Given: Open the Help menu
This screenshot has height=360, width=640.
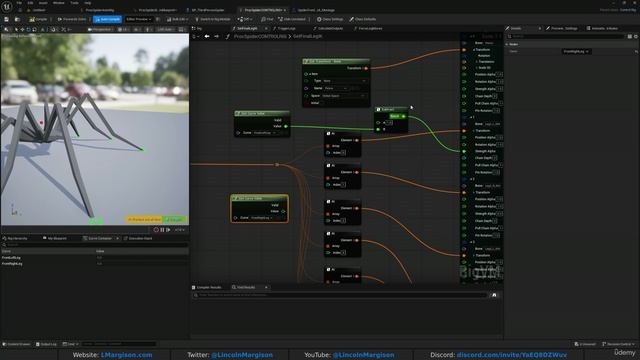Looking at the screenshot, I should [x=87, y=3].
